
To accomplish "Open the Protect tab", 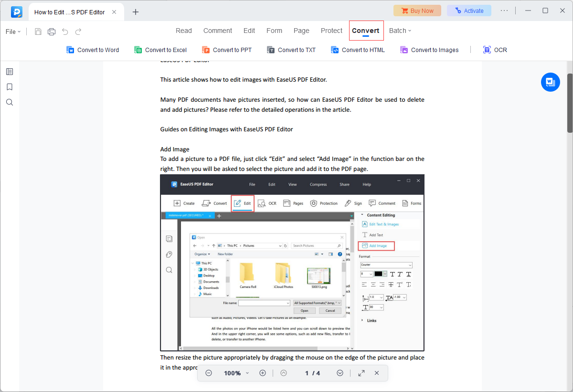I will 331,31.
